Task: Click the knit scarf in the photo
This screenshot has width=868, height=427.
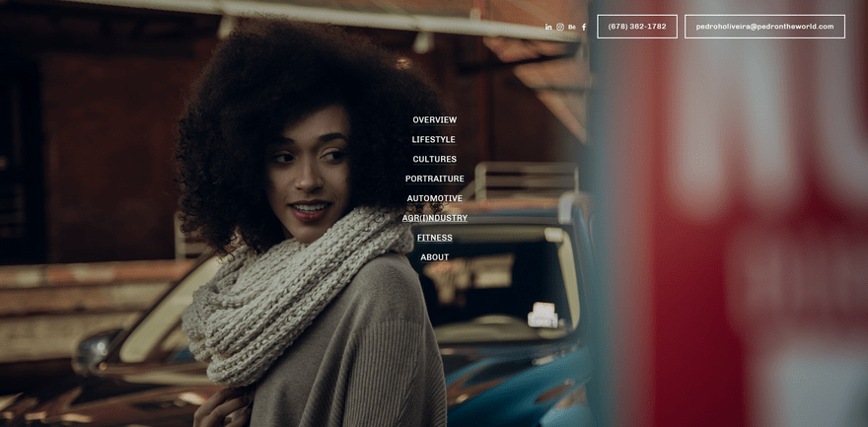Action: pos(296,296)
